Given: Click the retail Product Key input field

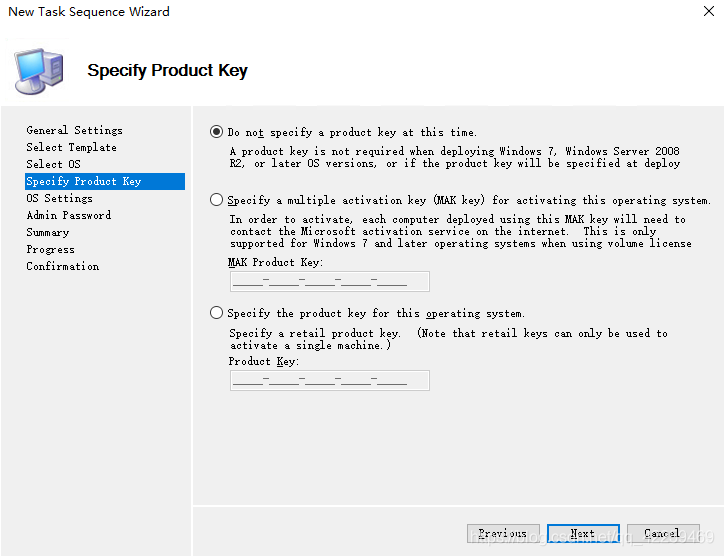Looking at the screenshot, I should click(329, 380).
